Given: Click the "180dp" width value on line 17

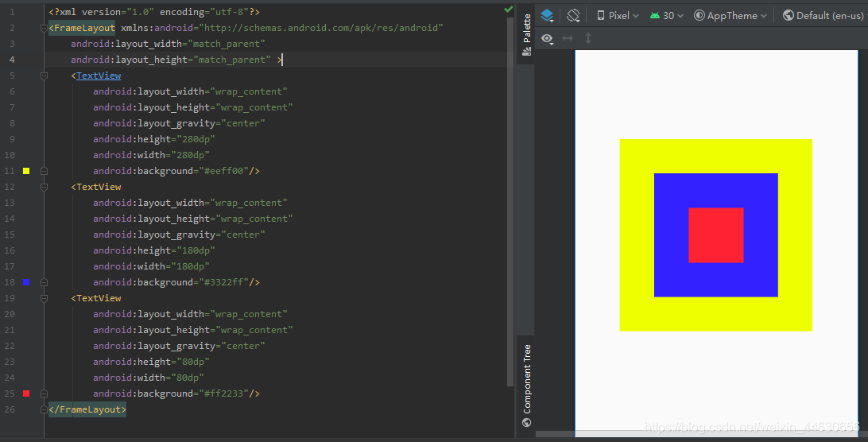Looking at the screenshot, I should click(x=190, y=266).
